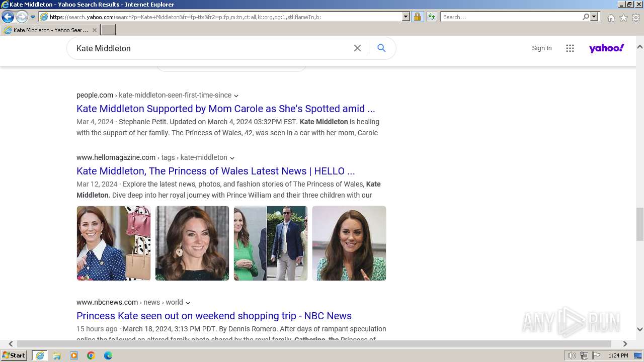Open 'Kate Middleton Supported by Mom Carole' result
The width and height of the screenshot is (644, 362).
point(225,109)
